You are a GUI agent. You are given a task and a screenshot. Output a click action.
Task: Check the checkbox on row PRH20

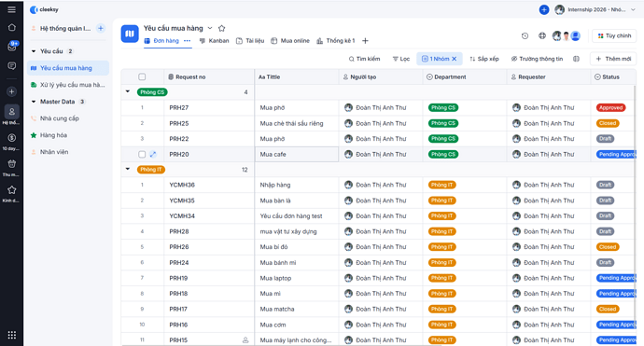[142, 154]
